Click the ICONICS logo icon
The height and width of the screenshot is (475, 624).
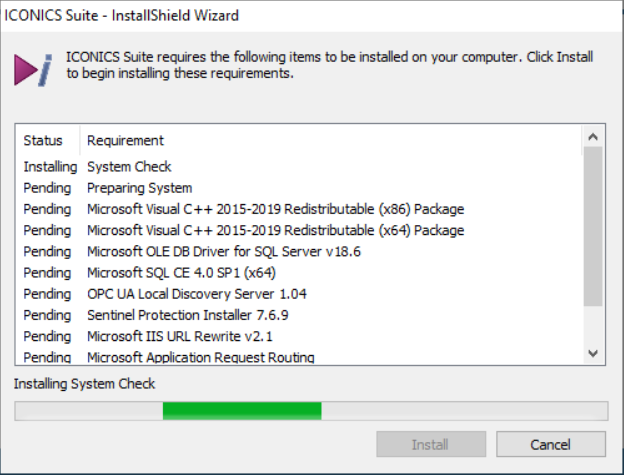pos(33,70)
